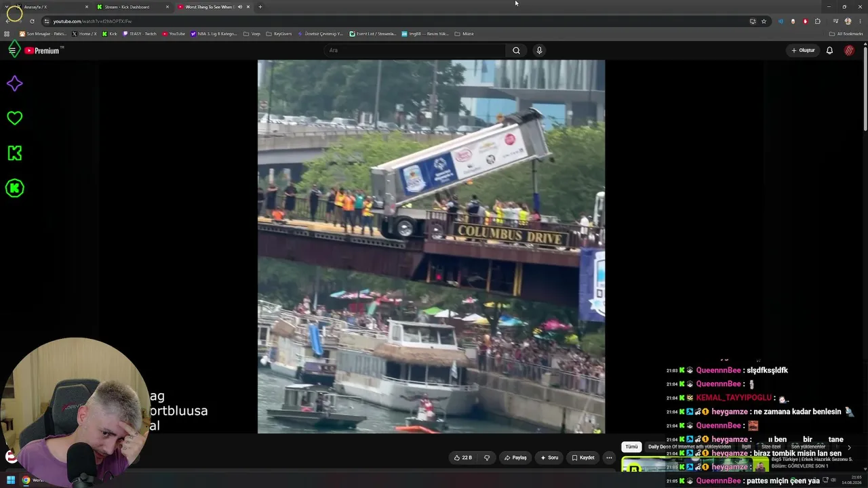This screenshot has height=488, width=868.
Task: Open the YouTube account avatar menu
Action: coord(849,50)
